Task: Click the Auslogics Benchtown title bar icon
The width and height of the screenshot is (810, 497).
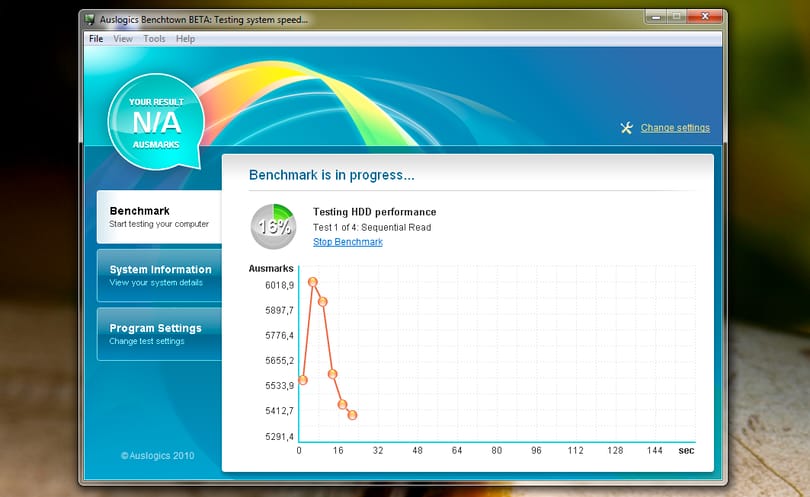Action: (90, 20)
